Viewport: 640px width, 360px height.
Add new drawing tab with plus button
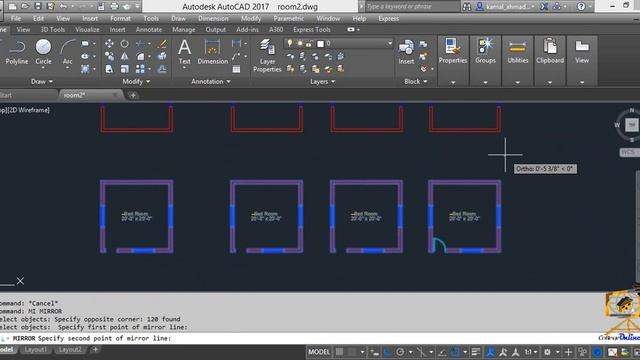click(x=133, y=95)
